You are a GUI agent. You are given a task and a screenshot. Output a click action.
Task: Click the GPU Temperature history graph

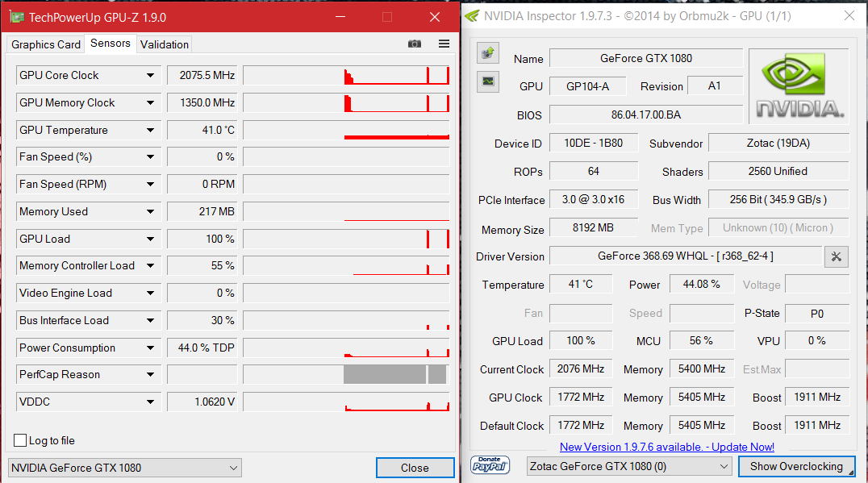pos(346,130)
